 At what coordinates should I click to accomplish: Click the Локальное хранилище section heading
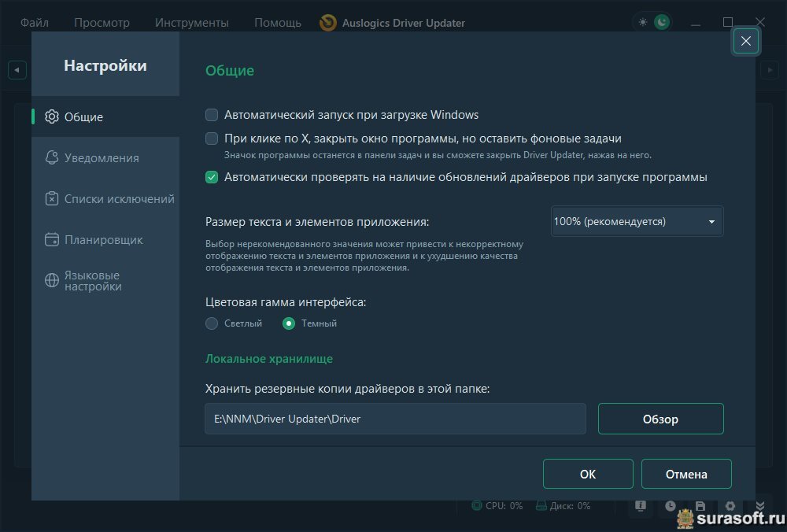(x=269, y=359)
